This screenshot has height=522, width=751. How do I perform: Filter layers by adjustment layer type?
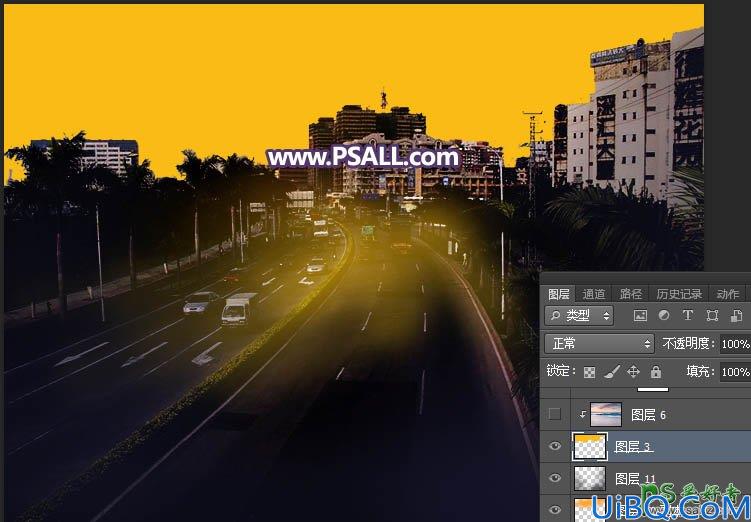coord(664,315)
